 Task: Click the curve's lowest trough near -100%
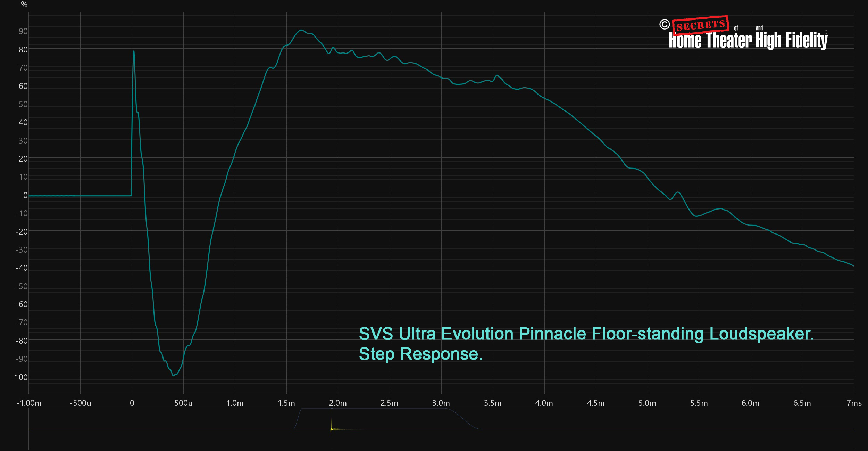pos(174,375)
